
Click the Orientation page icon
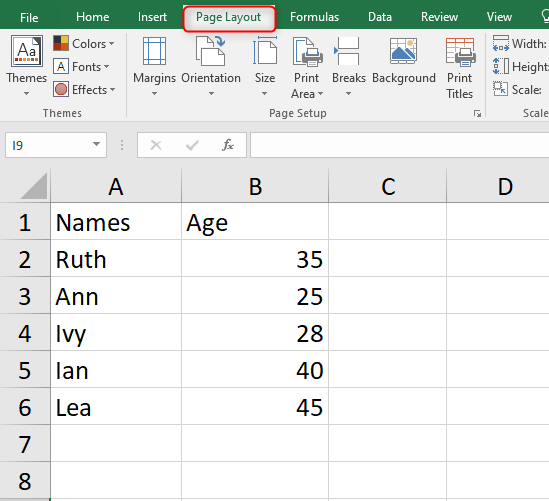point(210,51)
